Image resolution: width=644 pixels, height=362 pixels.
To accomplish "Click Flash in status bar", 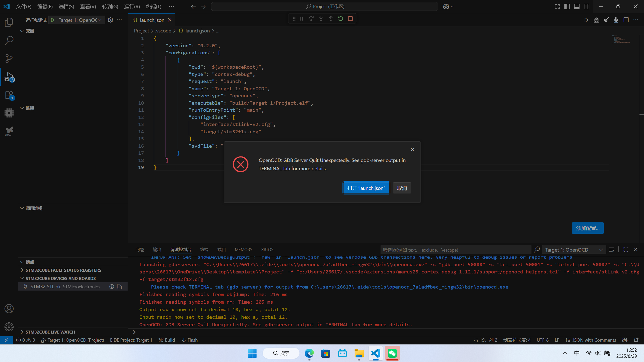I will (190, 340).
